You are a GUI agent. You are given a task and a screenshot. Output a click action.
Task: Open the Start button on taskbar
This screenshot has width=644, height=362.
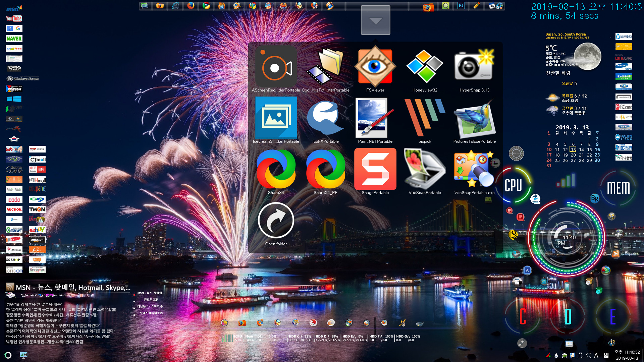click(8, 355)
